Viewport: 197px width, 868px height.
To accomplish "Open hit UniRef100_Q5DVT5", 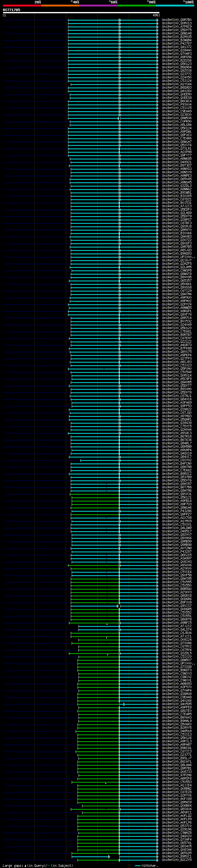I will click(177, 30).
